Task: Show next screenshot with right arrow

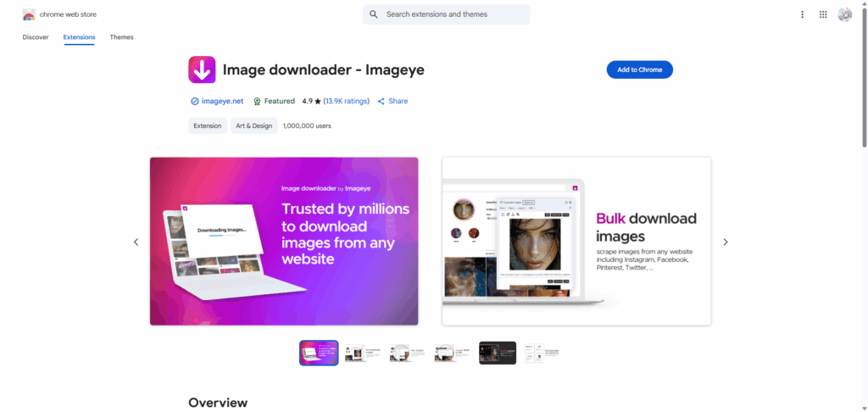Action: click(726, 242)
